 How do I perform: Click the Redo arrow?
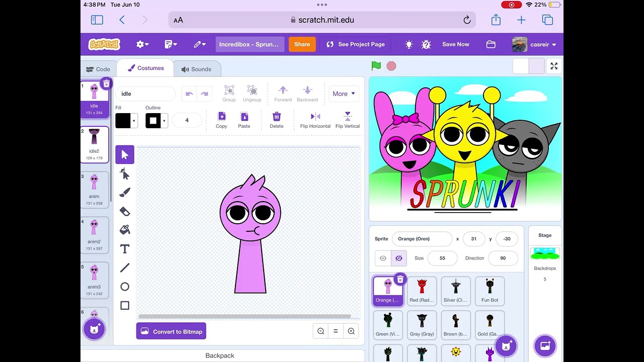point(204,94)
